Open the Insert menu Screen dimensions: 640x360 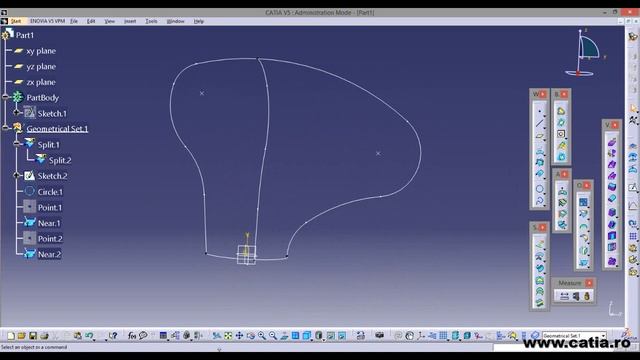coord(130,21)
